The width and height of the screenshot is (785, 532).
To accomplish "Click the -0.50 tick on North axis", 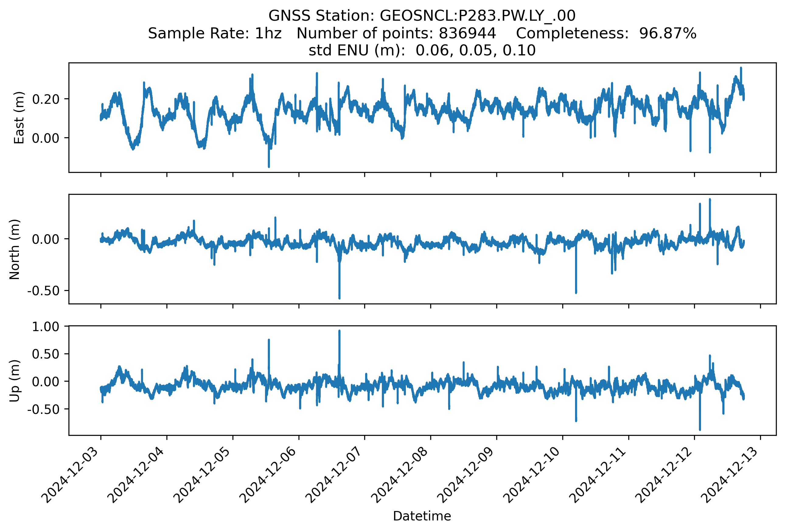I will pos(44,291).
